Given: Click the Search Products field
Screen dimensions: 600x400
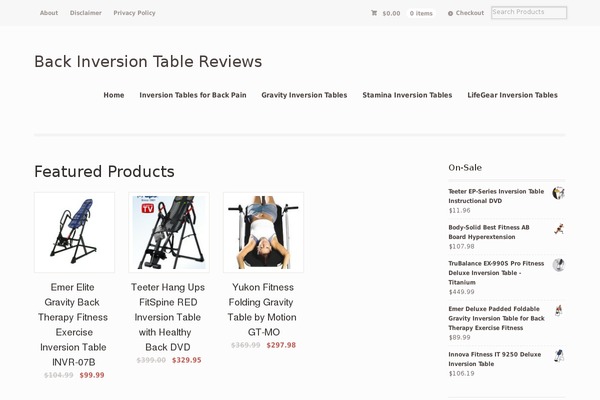Looking at the screenshot, I should (529, 12).
